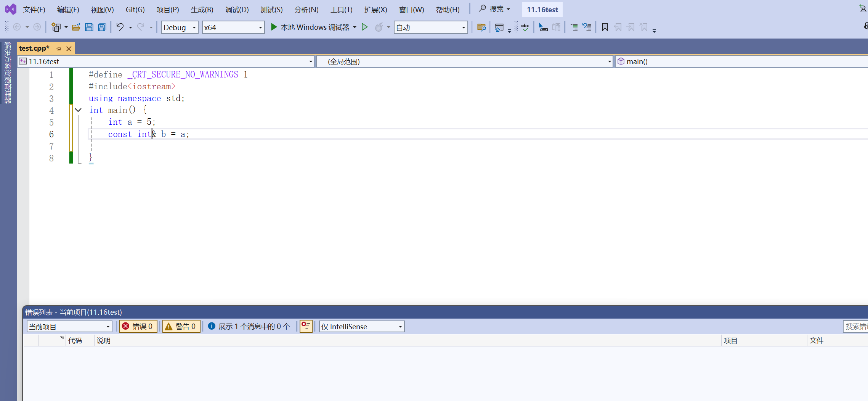Click the abc spell checker icon
Viewport: 868px width, 401px height.
coord(525,27)
